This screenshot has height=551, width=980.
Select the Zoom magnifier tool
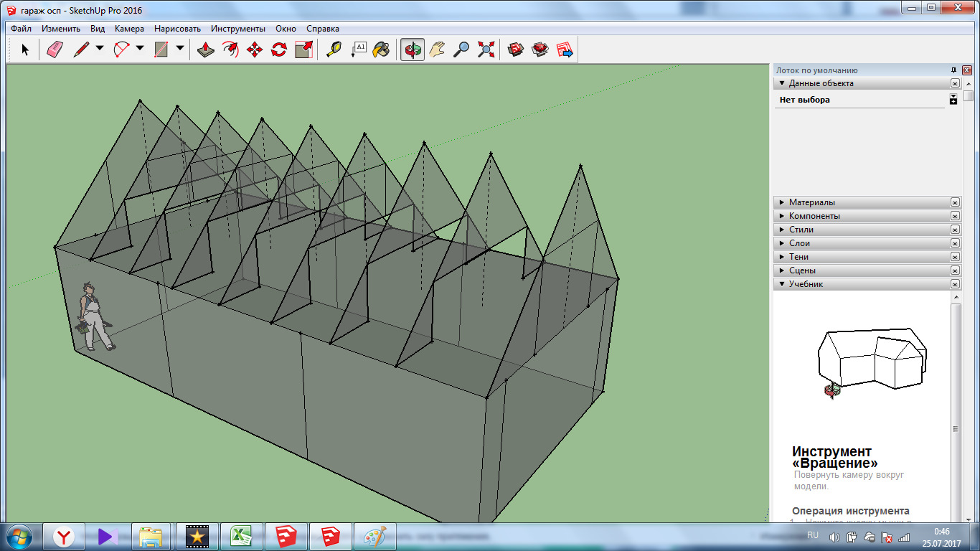click(x=461, y=50)
